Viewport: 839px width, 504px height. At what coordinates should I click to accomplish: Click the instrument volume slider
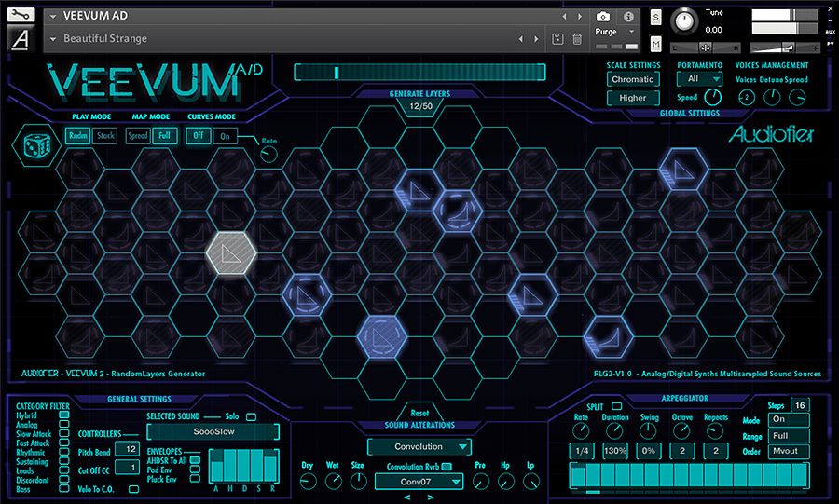784,48
